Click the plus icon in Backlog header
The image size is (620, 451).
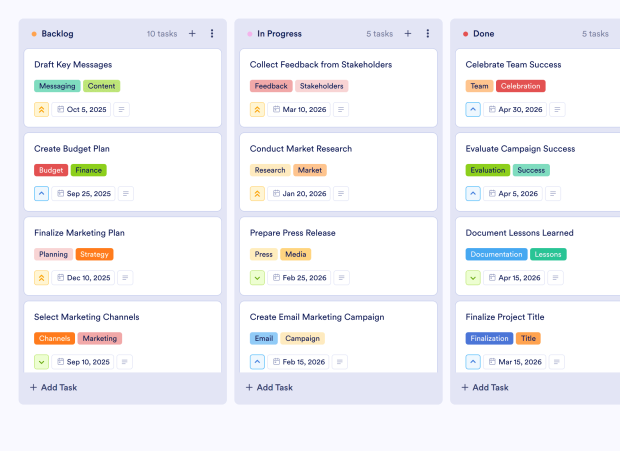point(192,34)
